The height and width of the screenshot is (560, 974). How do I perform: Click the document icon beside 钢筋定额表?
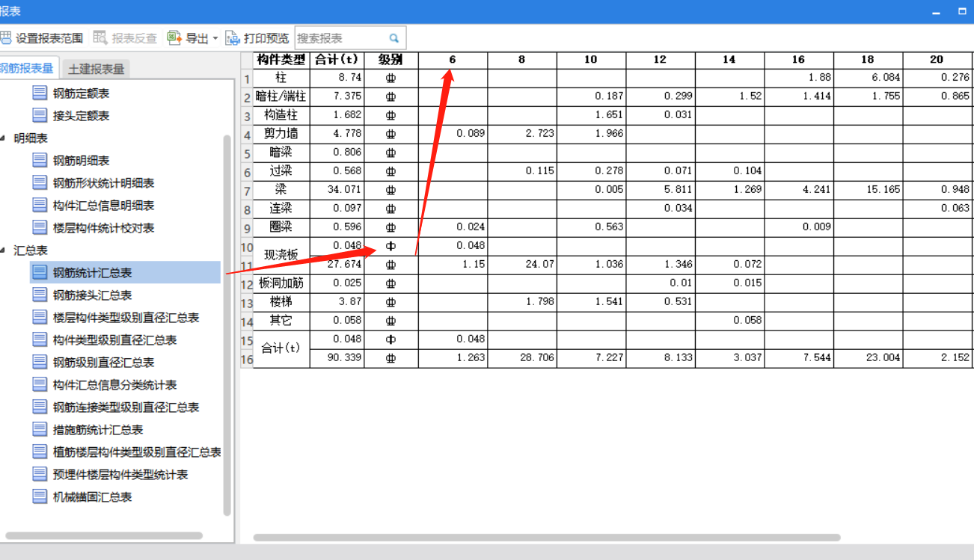pyautogui.click(x=40, y=93)
